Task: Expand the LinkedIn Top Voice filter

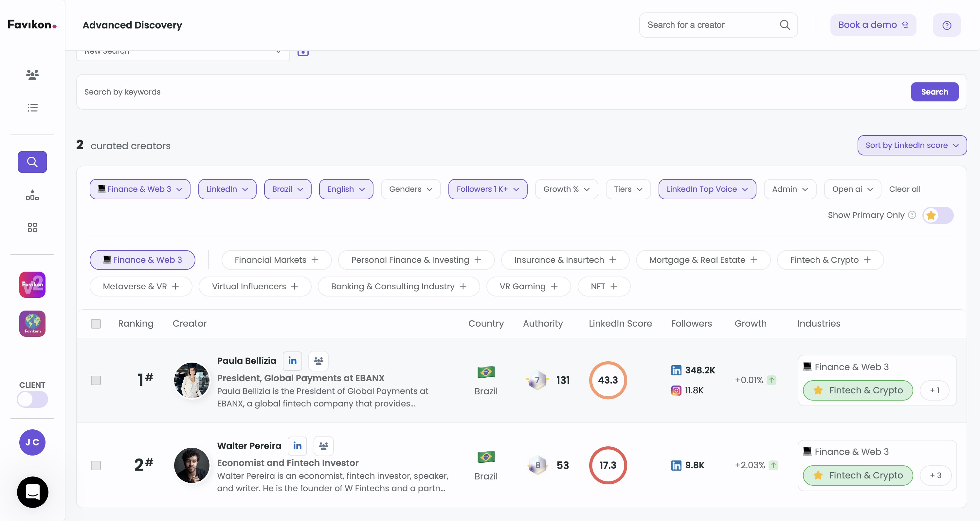Action: (707, 189)
